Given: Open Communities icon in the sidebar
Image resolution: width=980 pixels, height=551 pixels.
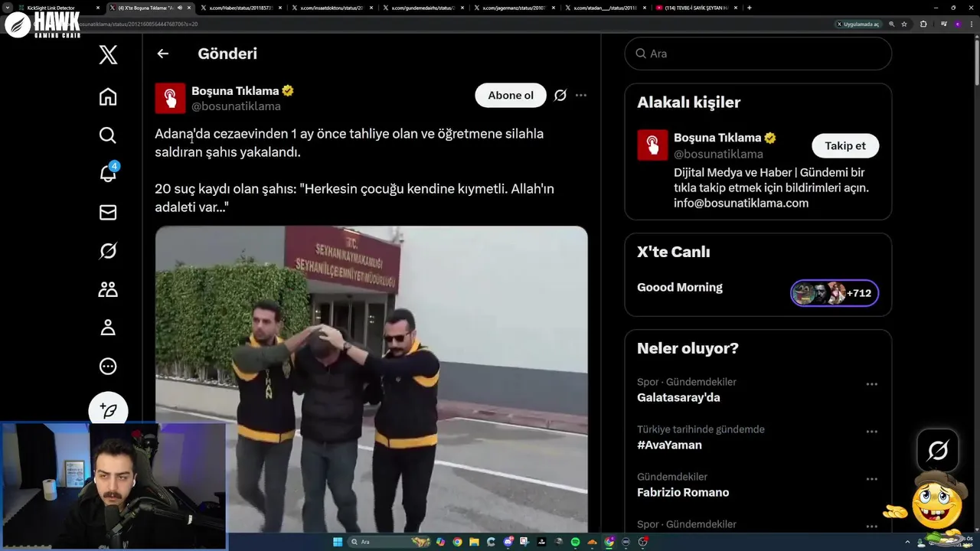Looking at the screenshot, I should pyautogui.click(x=108, y=289).
